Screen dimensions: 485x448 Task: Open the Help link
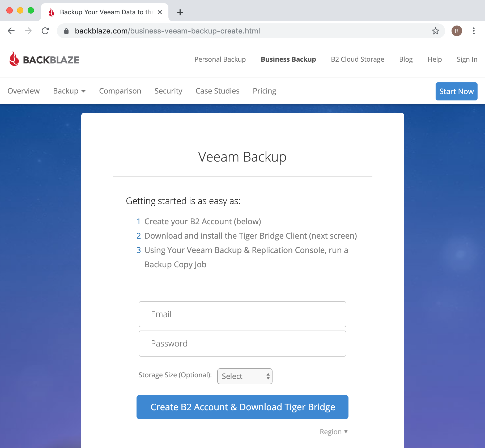(x=435, y=59)
